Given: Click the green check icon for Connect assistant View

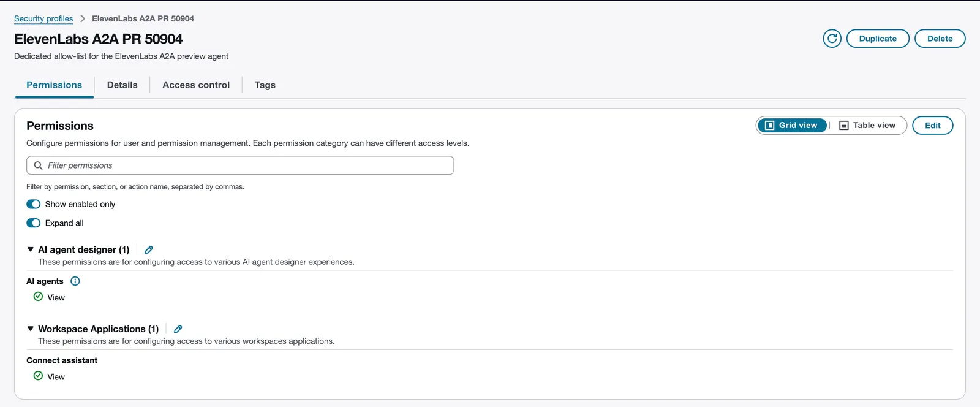Looking at the screenshot, I should tap(38, 376).
